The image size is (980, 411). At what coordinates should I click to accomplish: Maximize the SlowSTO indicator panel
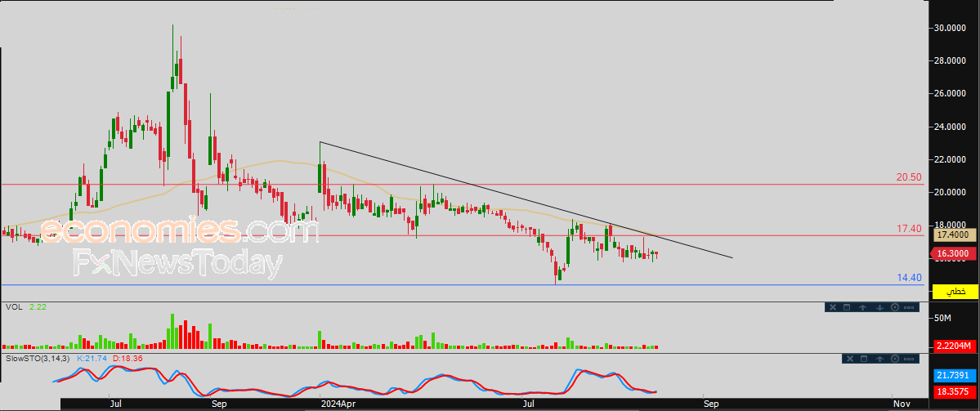(x=865, y=359)
